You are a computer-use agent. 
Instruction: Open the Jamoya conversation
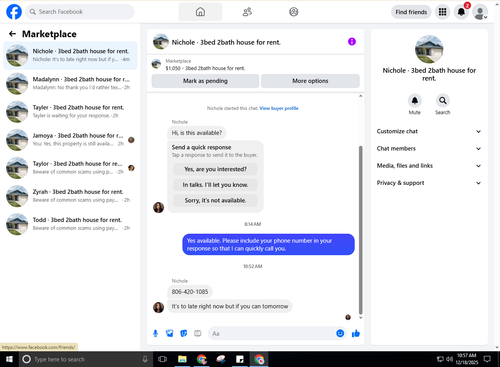click(70, 140)
